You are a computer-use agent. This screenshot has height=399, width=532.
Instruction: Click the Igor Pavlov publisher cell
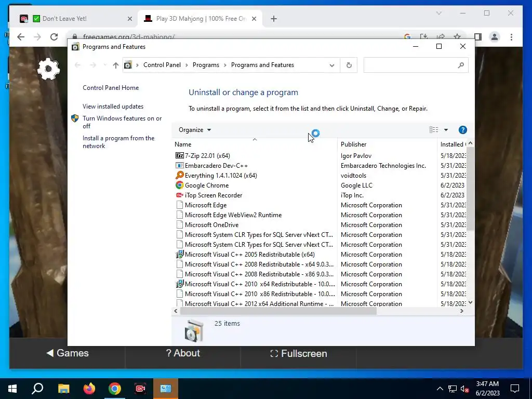coord(356,156)
